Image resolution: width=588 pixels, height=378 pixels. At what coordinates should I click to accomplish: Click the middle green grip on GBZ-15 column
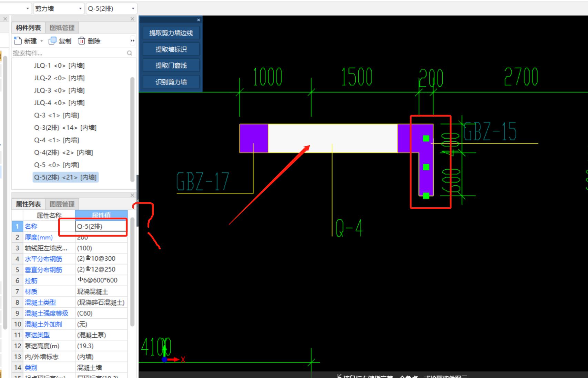point(426,167)
